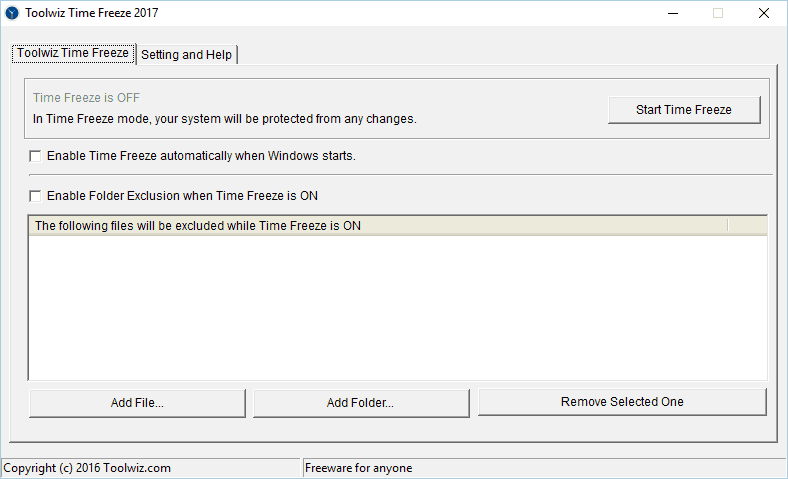Click the Copyright Toolwiz.com status bar panel
The height and width of the screenshot is (479, 788).
pos(150,468)
